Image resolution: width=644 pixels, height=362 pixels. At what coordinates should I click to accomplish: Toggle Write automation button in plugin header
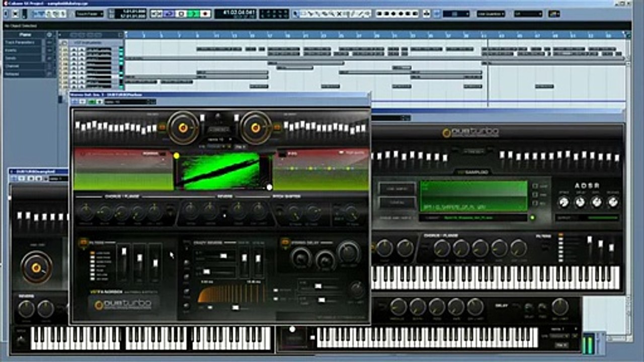[x=99, y=102]
